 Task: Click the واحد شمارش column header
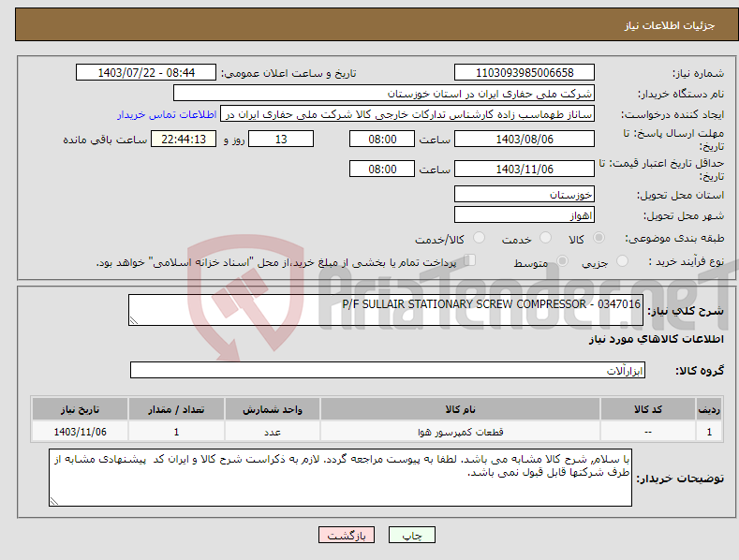point(273,409)
